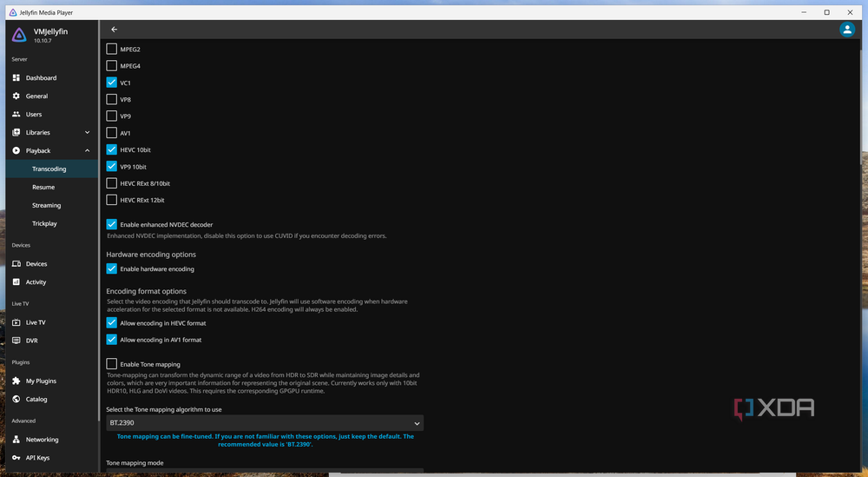Open the Dashboard page

point(41,78)
